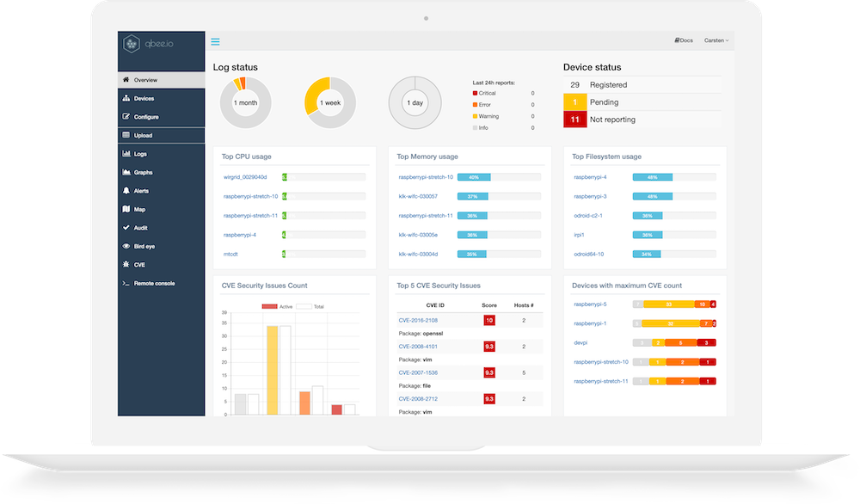Open the Docs page
Screen dimensions: 860x504
pyautogui.click(x=683, y=40)
